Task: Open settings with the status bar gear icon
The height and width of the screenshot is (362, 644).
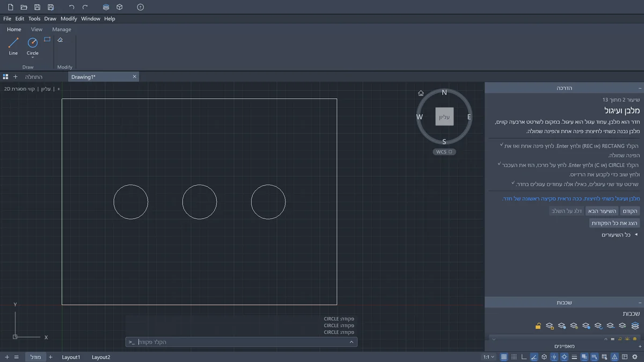Action: (x=635, y=357)
